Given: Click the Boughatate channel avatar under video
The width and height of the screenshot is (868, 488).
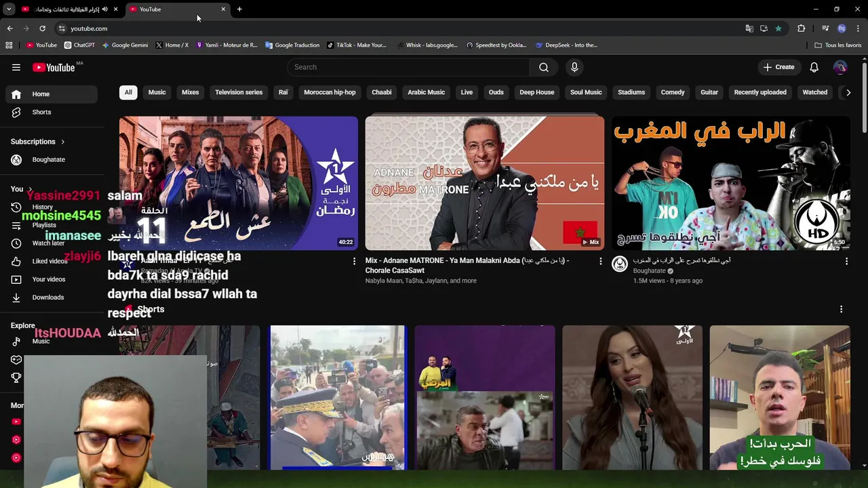Looking at the screenshot, I should (620, 264).
